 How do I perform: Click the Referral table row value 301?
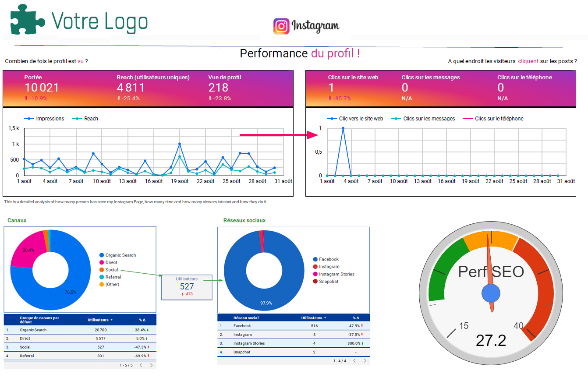click(x=100, y=356)
